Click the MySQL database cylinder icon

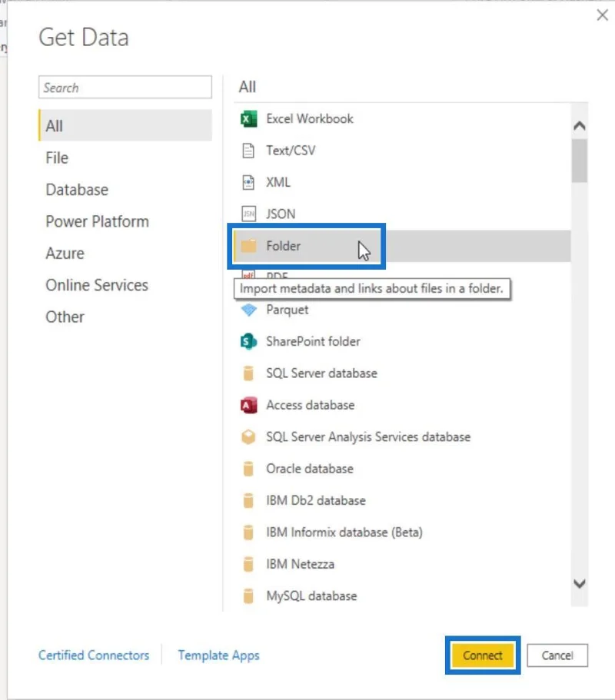(x=248, y=596)
